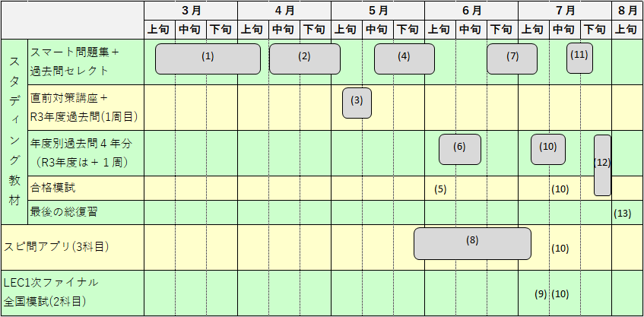644x317 pixels.
Task: Click the (5) marker in 合格模試 row
Action: tap(440, 189)
